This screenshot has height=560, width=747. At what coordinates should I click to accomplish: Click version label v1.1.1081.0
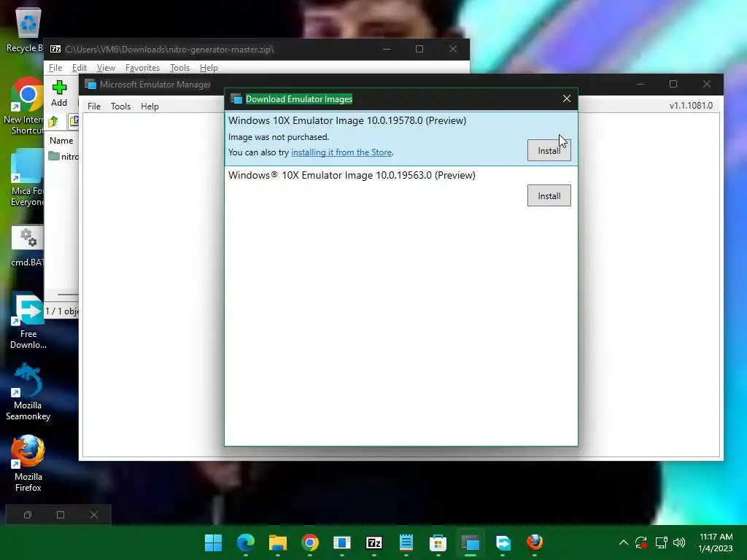(x=691, y=106)
